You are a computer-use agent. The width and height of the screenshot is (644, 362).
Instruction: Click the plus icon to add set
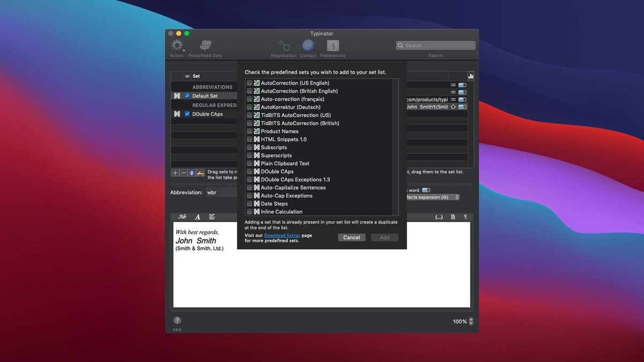175,173
